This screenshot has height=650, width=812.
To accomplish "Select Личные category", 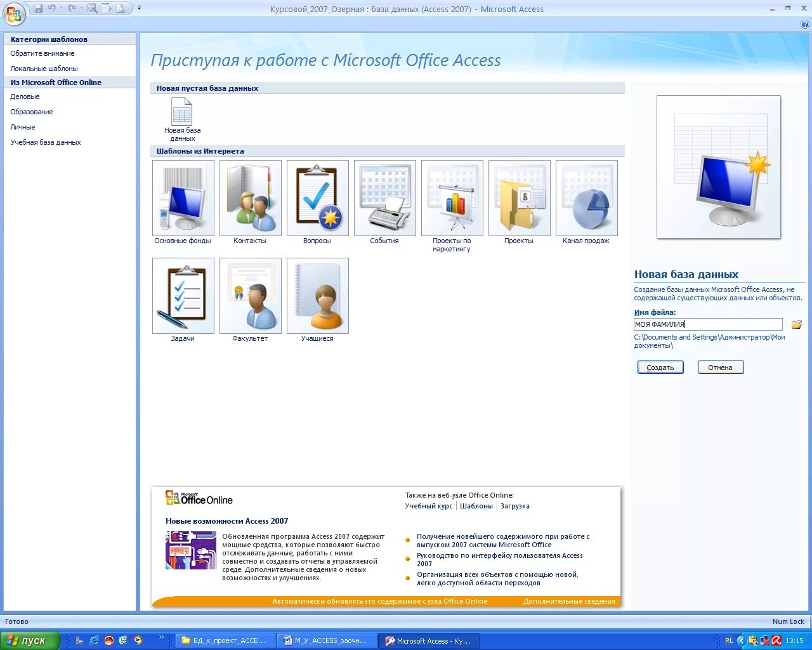I will [x=23, y=127].
